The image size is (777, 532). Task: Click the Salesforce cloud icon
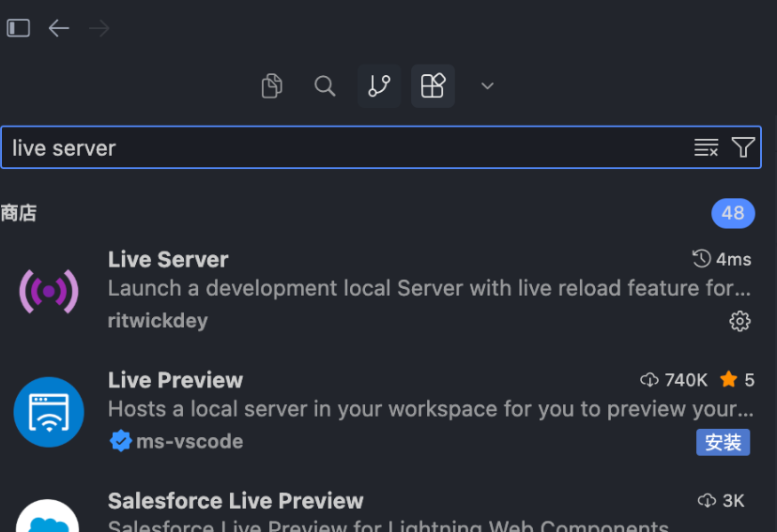(48, 516)
